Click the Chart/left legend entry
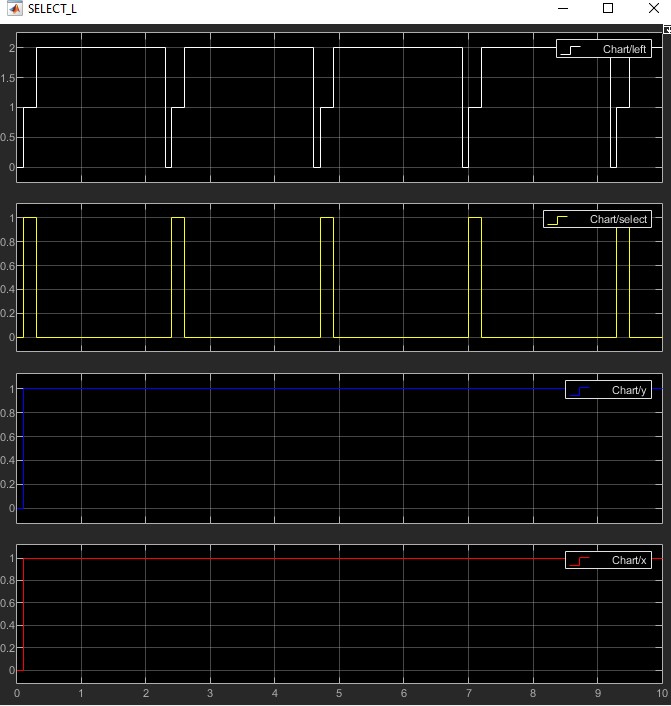Viewport: 671px width, 706px height. (x=604, y=49)
